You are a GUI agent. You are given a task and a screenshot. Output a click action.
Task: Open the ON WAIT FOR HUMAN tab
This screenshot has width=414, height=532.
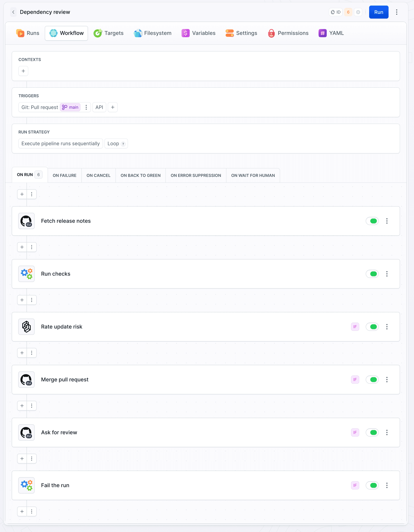pyautogui.click(x=253, y=175)
